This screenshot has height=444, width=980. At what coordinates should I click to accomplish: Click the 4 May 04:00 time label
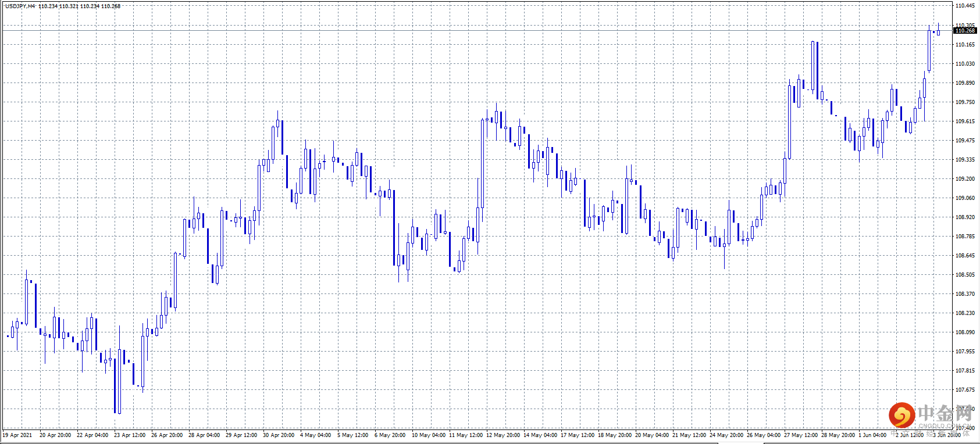(x=315, y=435)
